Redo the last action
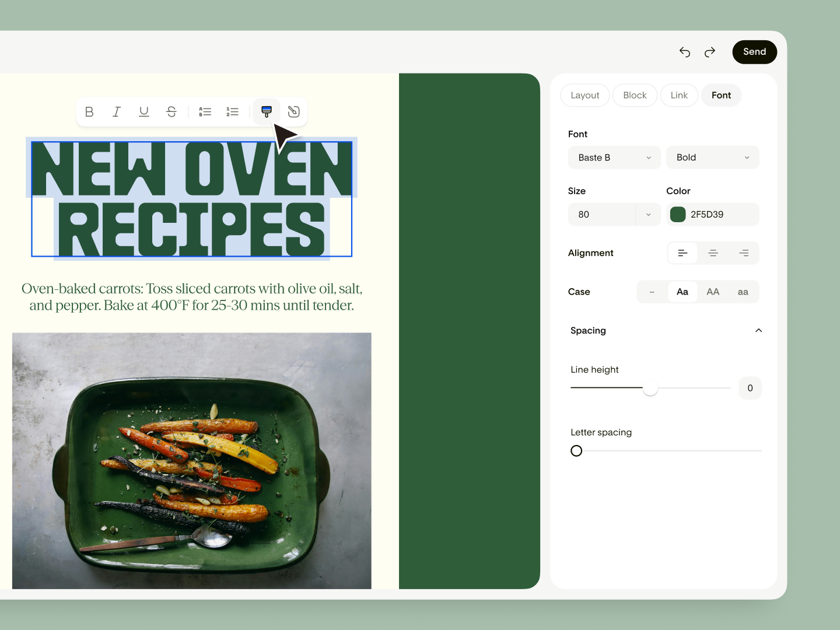 pos(710,52)
